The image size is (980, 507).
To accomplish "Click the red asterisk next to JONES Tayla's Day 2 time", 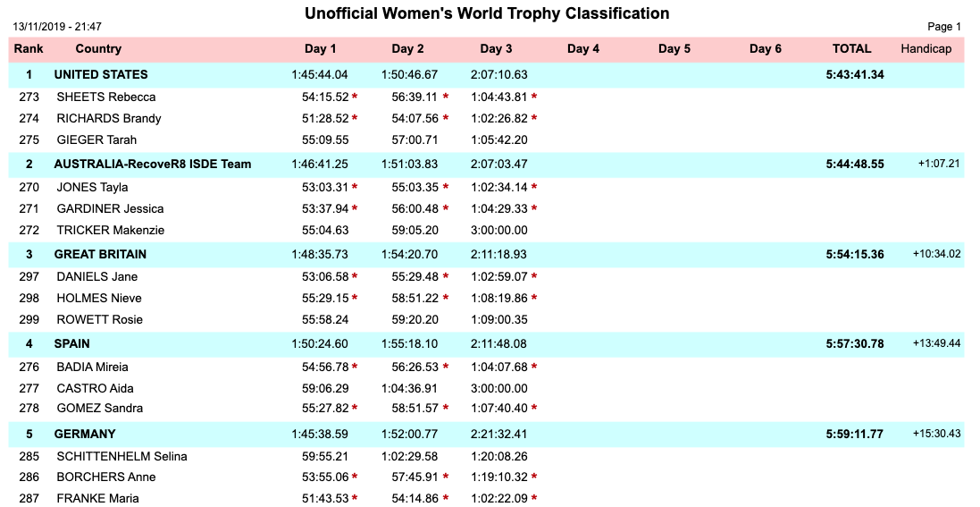I will pos(445,187).
